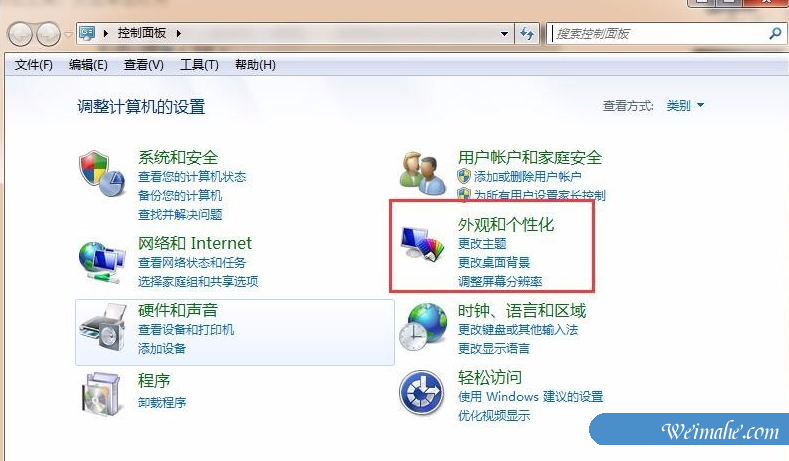This screenshot has width=789, height=461.
Task: Click the 调整屏幕分辨率 link
Action: tap(500, 281)
